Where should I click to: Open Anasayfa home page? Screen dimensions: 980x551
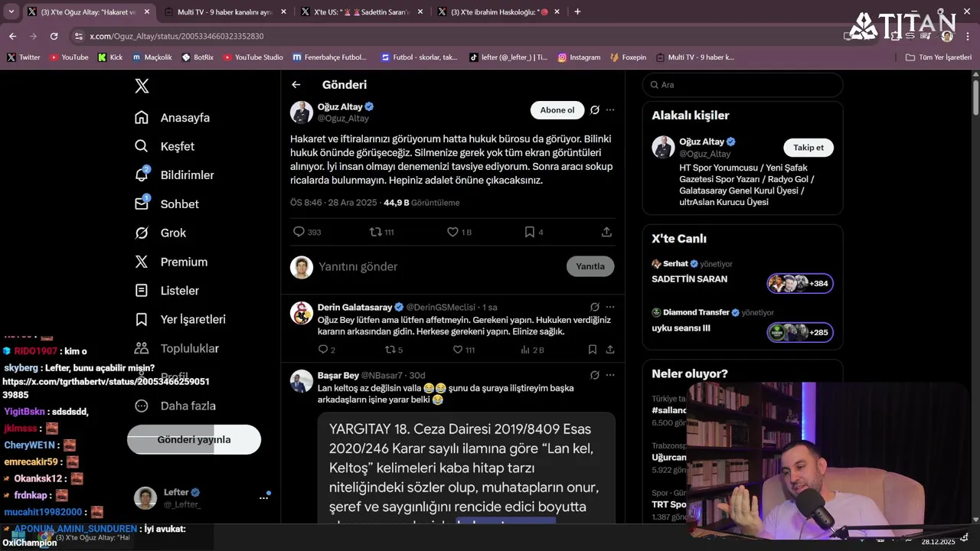pos(172,118)
